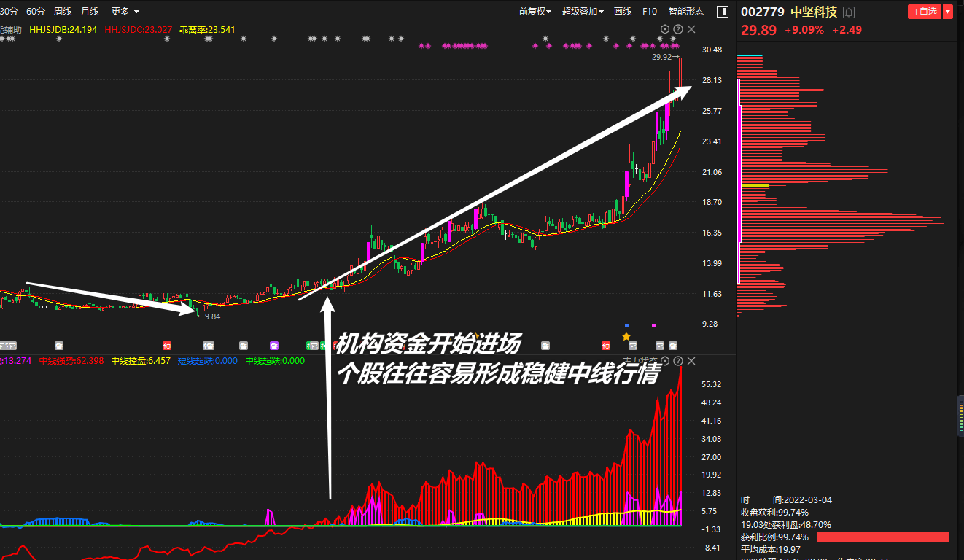The image size is (964, 560).
Task: Close the sub-chart indicator panel
Action: tap(691, 361)
